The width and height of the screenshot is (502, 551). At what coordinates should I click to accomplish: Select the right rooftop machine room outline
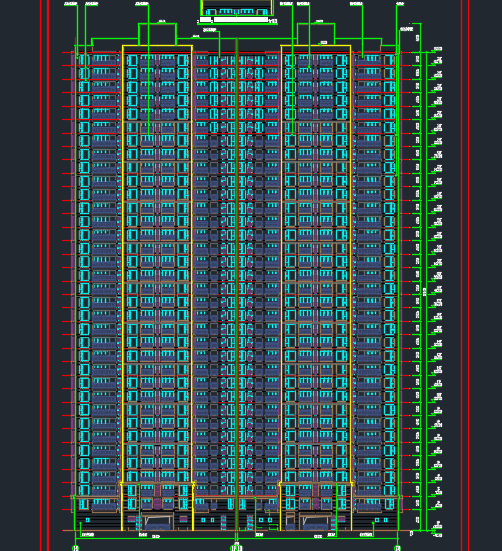point(316,34)
